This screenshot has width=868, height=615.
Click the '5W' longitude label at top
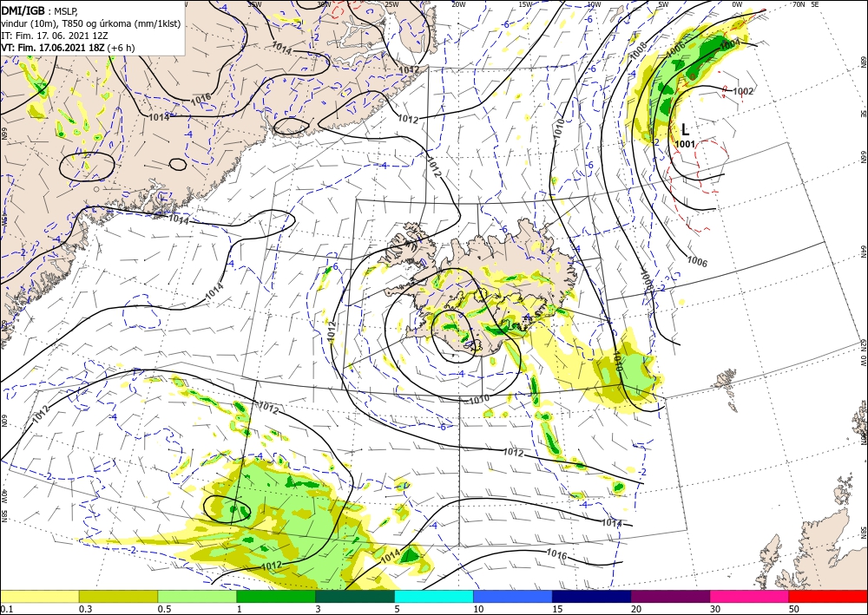(663, 4)
